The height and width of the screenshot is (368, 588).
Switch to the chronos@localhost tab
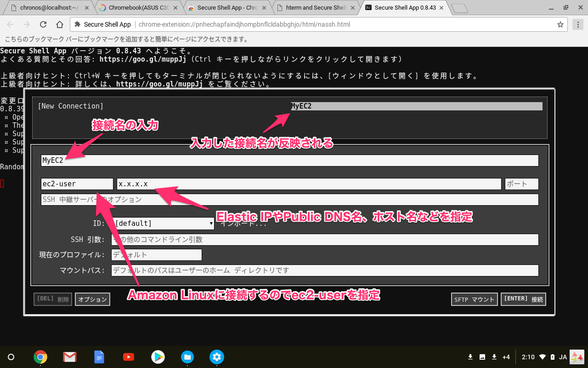point(49,8)
